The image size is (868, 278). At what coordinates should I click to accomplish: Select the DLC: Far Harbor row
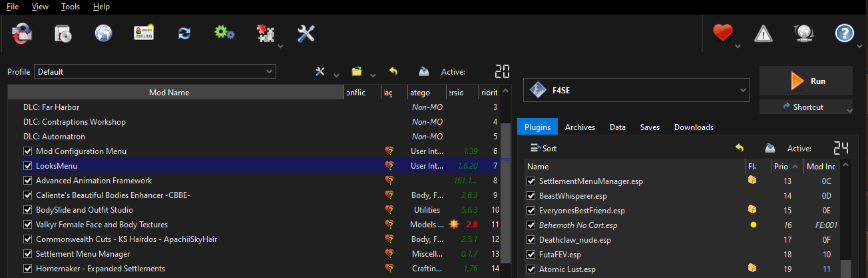point(254,107)
